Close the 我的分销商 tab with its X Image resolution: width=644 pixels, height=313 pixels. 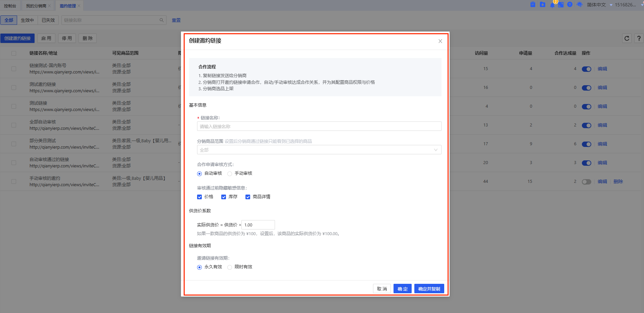click(49, 6)
